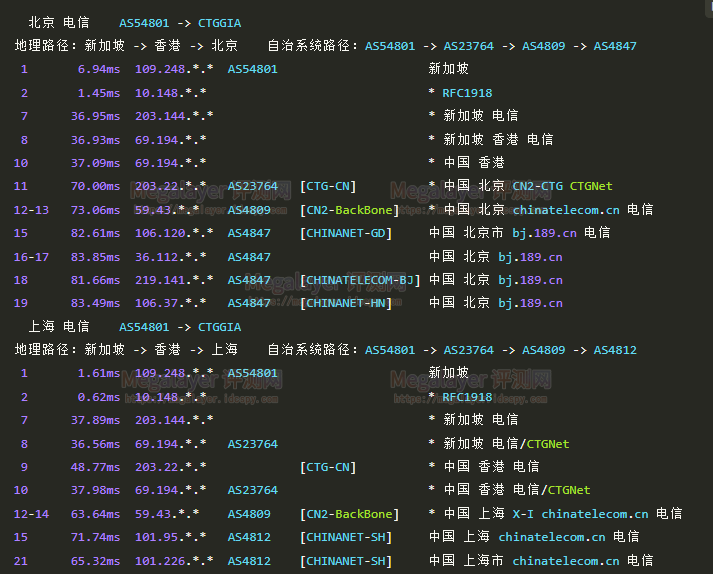This screenshot has height=574, width=713.
Task: Click the [CHINANET-GD] label
Action: click(x=346, y=233)
